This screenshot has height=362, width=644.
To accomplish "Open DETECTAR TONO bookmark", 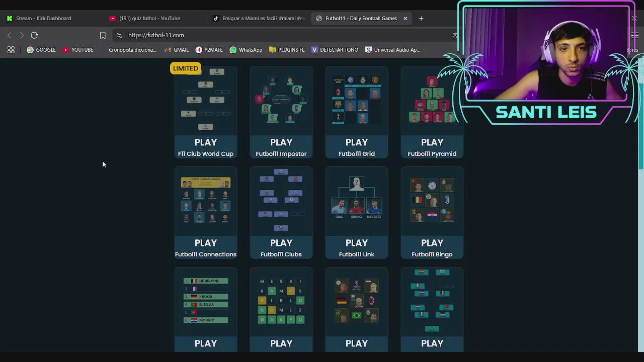I will click(x=335, y=50).
